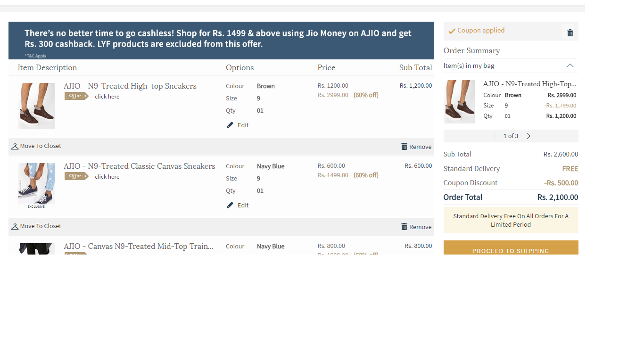Click Offer tag on High-top Sneakers
Viewport: 644px width, 362px height.
(76, 96)
